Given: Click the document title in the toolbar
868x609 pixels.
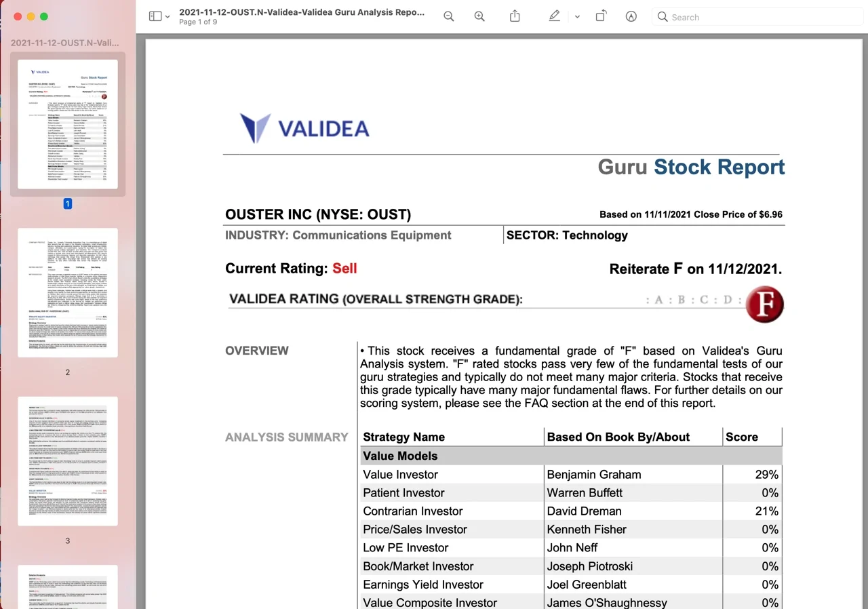Looking at the screenshot, I should 302,12.
